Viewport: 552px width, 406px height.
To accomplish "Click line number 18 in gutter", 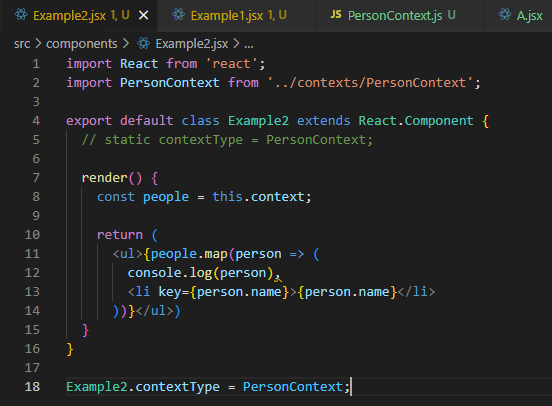I will (x=32, y=387).
